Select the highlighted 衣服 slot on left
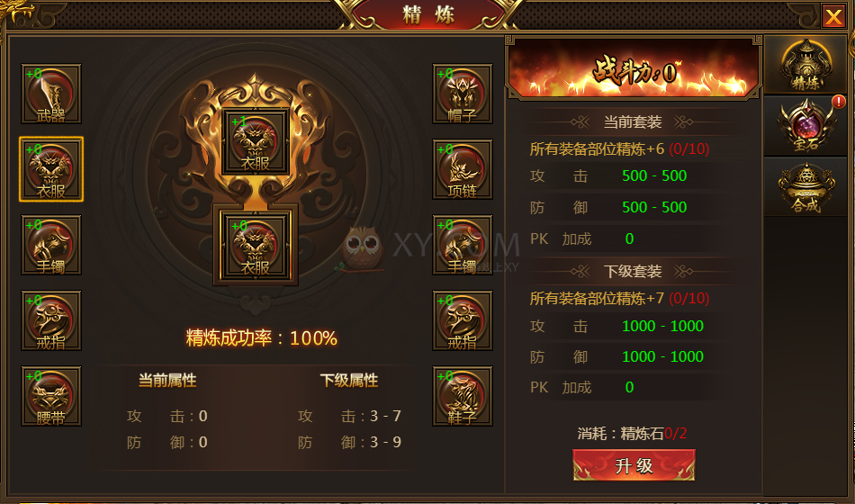The width and height of the screenshot is (855, 504). (x=51, y=169)
